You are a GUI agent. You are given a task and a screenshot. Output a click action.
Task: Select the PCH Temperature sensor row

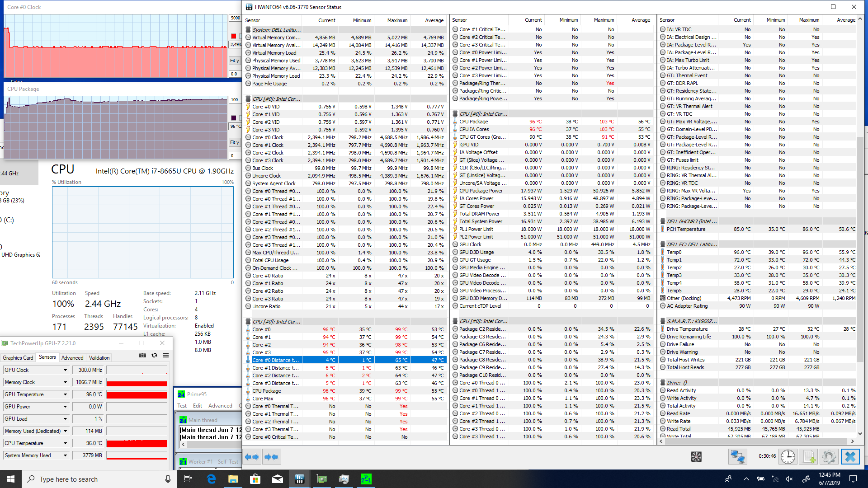759,229
